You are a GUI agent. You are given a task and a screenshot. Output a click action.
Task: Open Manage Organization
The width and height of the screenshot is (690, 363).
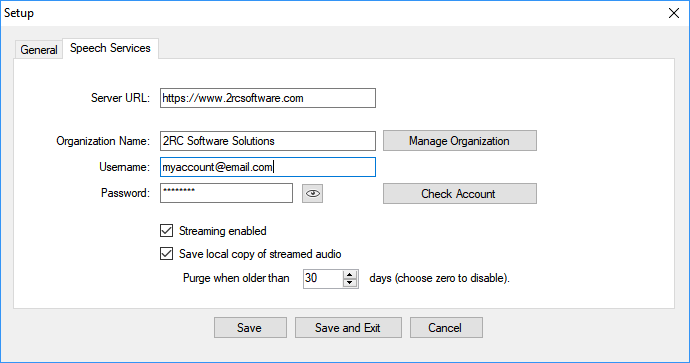[x=460, y=141]
